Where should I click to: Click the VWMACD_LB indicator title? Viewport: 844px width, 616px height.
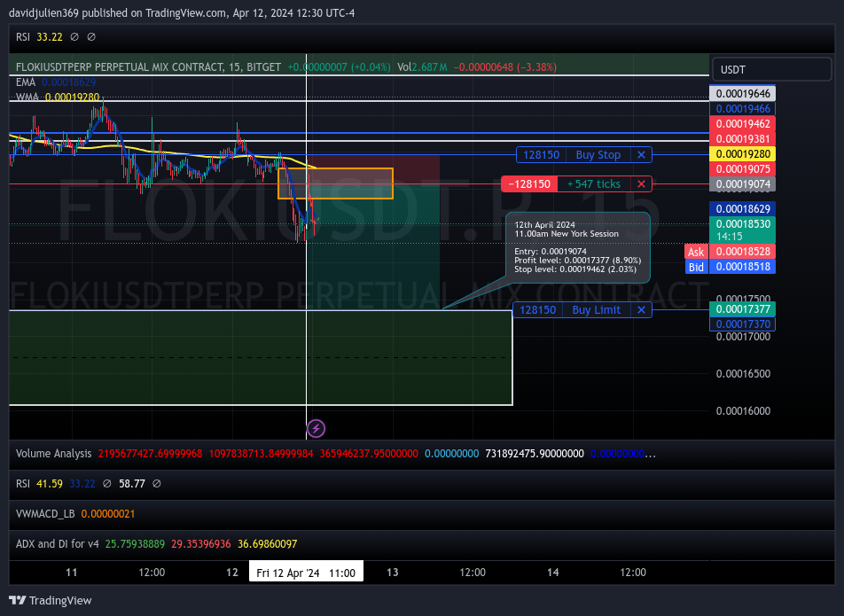pyautogui.click(x=45, y=514)
